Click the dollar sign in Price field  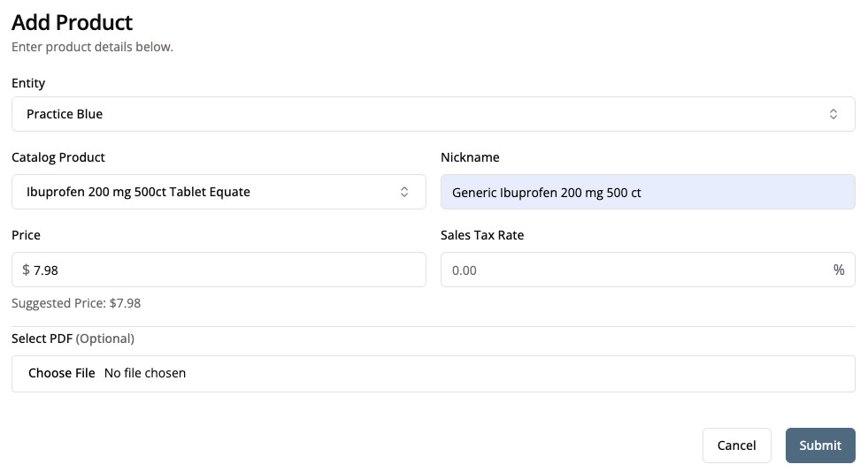pos(26,270)
